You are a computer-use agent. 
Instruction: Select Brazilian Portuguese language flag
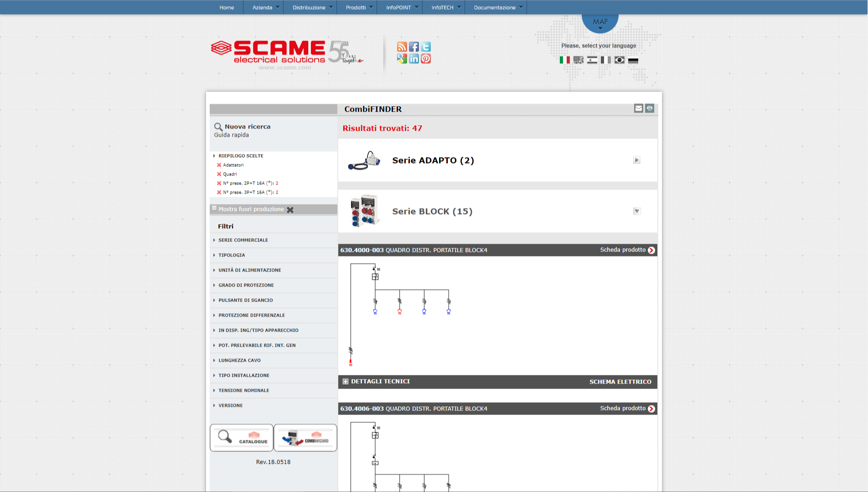[x=619, y=60]
